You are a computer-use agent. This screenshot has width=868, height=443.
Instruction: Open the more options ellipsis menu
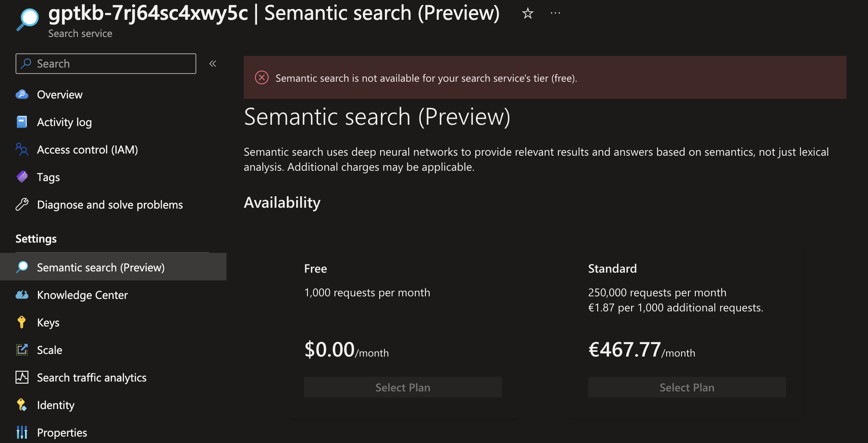(x=555, y=13)
